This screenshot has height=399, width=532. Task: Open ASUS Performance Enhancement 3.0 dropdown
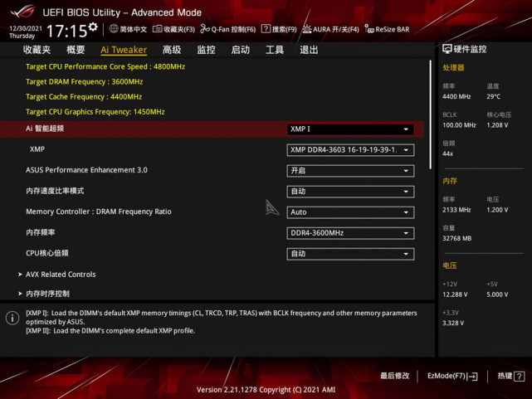point(350,171)
